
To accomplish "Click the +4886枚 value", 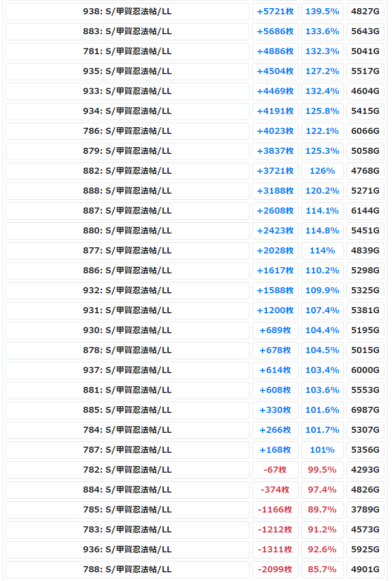I will (x=275, y=52).
